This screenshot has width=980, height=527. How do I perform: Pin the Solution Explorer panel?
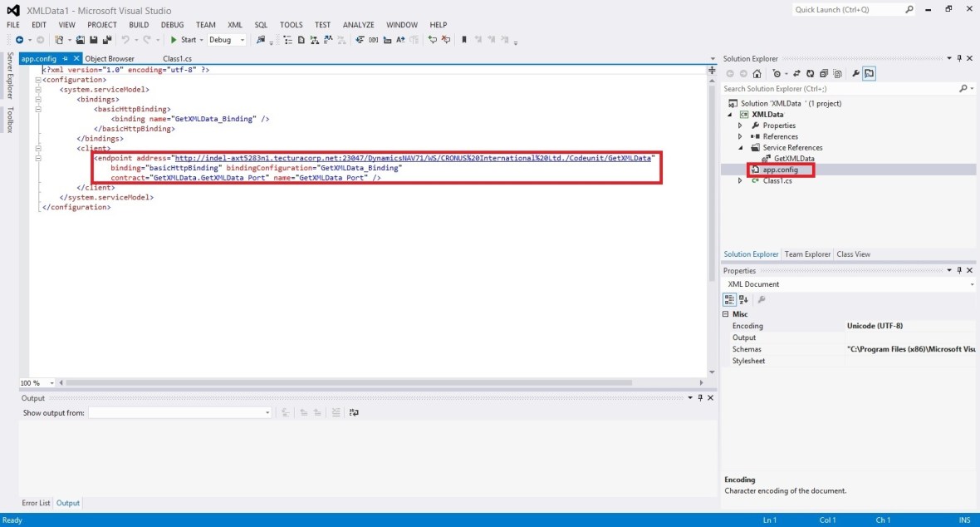(960, 58)
